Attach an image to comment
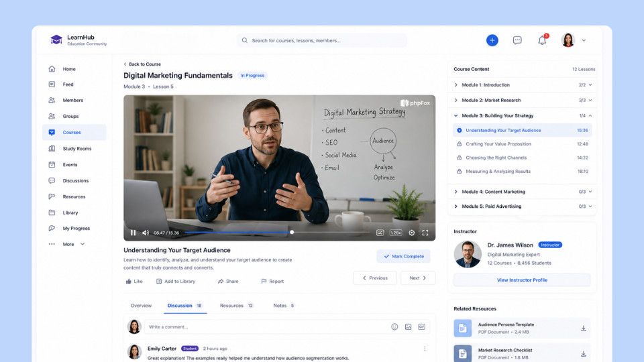 pyautogui.click(x=409, y=326)
